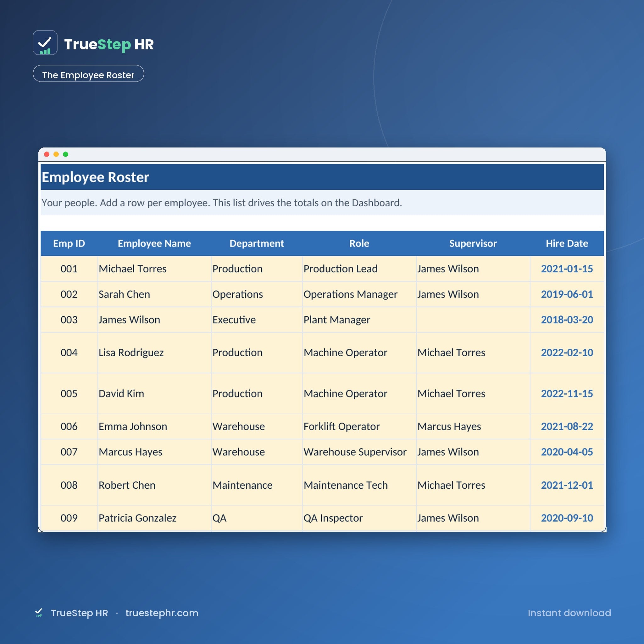The width and height of the screenshot is (644, 644).
Task: Select Emp ID cell "007"
Action: pyautogui.click(x=69, y=452)
